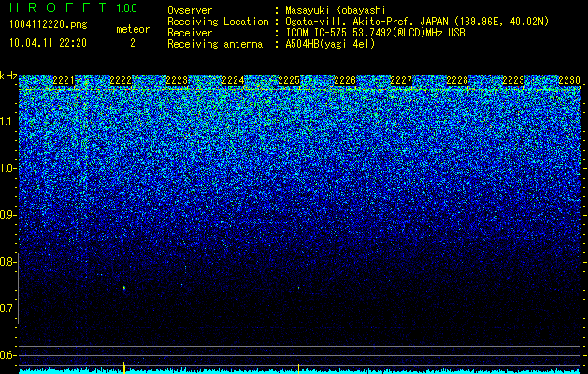
Task: Click the 1.0 kHz axis label
Action: pos(8,168)
